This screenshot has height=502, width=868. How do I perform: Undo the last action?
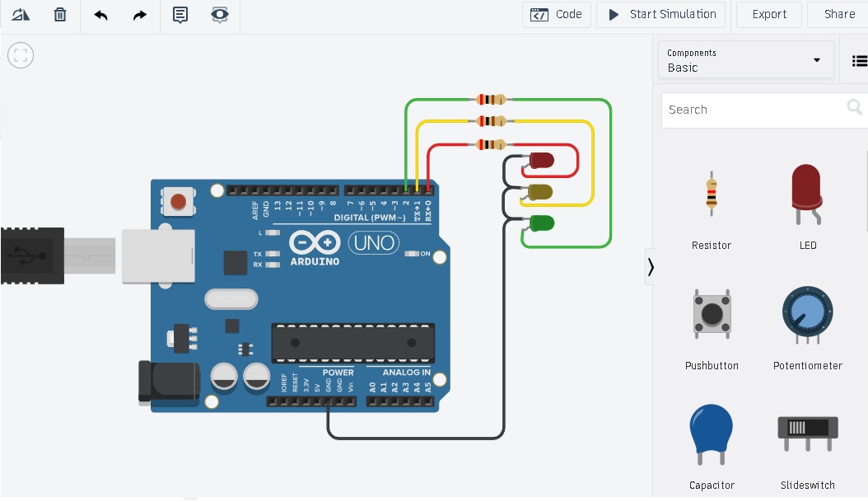(100, 14)
